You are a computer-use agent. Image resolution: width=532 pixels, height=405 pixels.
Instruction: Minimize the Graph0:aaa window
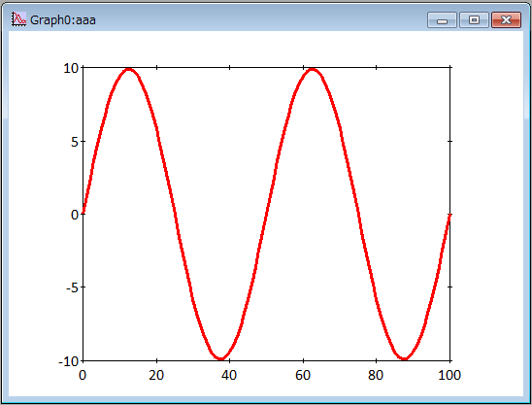tap(442, 19)
